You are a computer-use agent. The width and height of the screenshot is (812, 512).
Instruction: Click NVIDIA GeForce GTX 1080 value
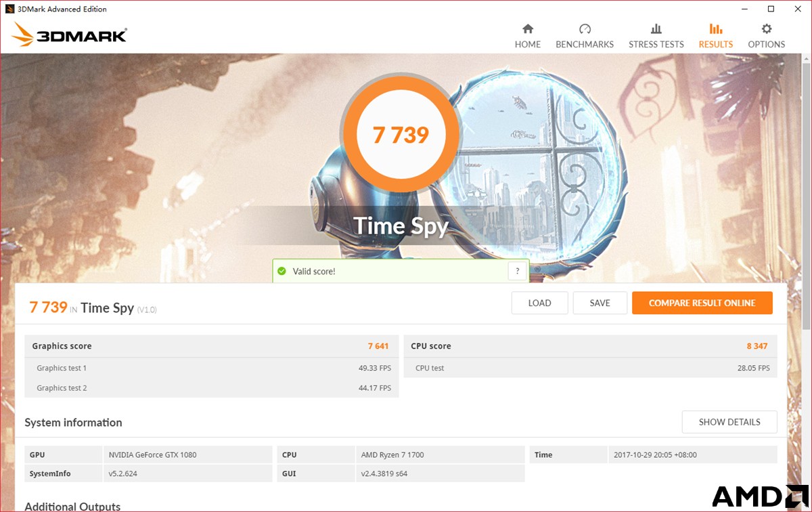[153, 454]
